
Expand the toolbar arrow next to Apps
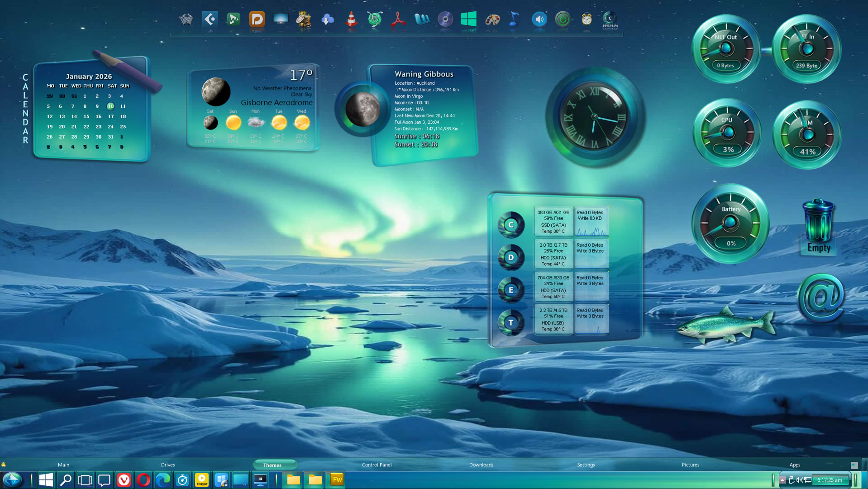pos(854,465)
